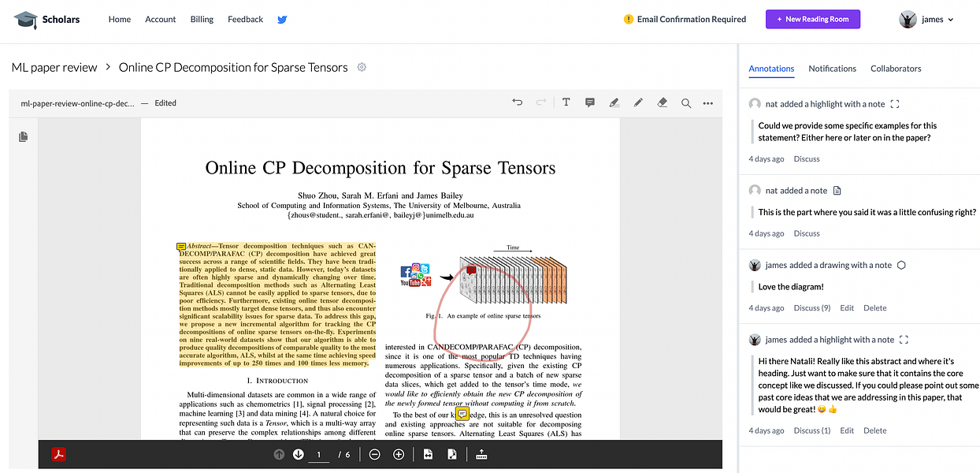This screenshot has height=473, width=980.
Task: Undo the last annotation edit
Action: [517, 102]
